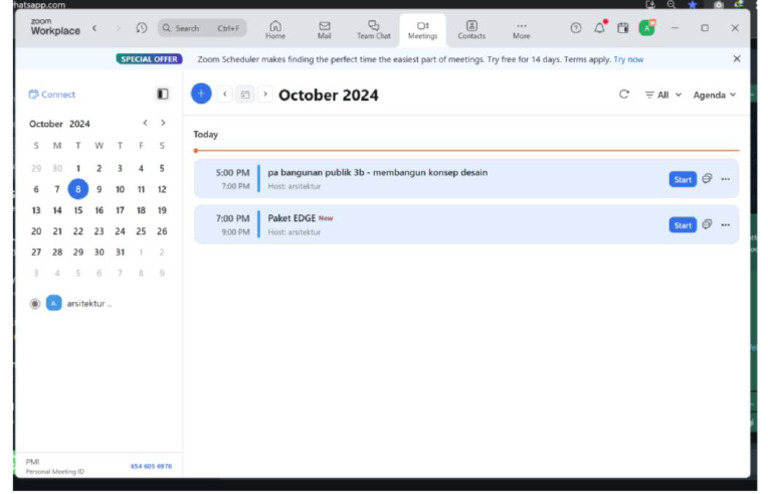Go to previous period in agenda header
The height and width of the screenshot is (494, 768).
[x=225, y=94]
